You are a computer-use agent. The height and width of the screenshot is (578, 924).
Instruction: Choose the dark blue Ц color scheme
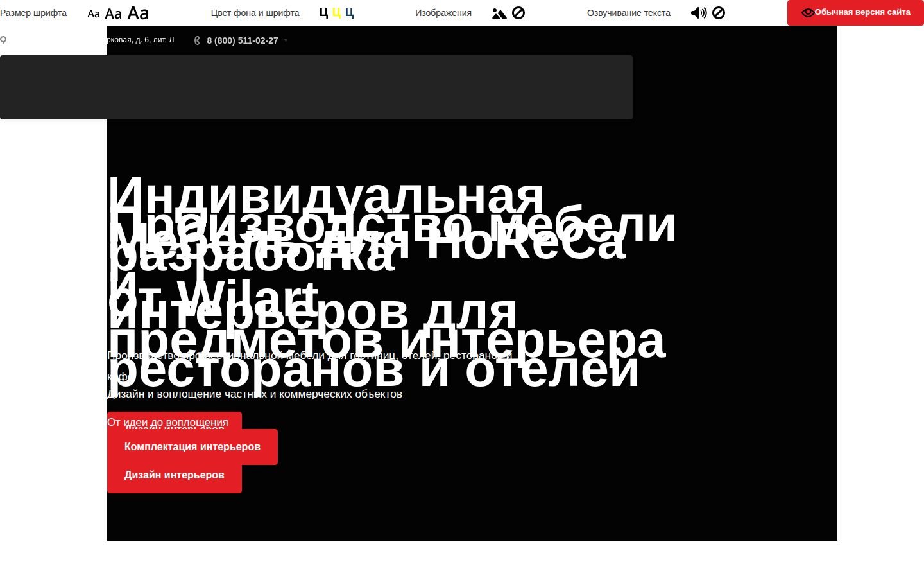tap(349, 13)
